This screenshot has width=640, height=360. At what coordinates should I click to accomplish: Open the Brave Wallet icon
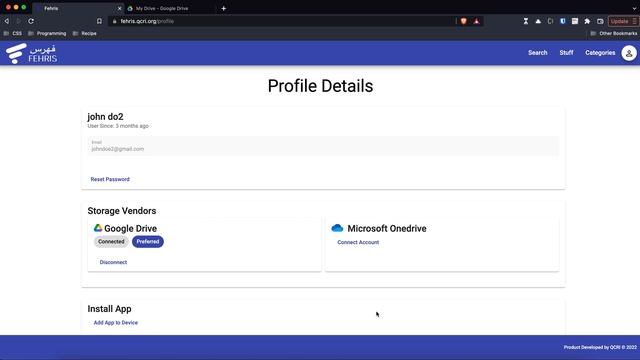pos(600,21)
